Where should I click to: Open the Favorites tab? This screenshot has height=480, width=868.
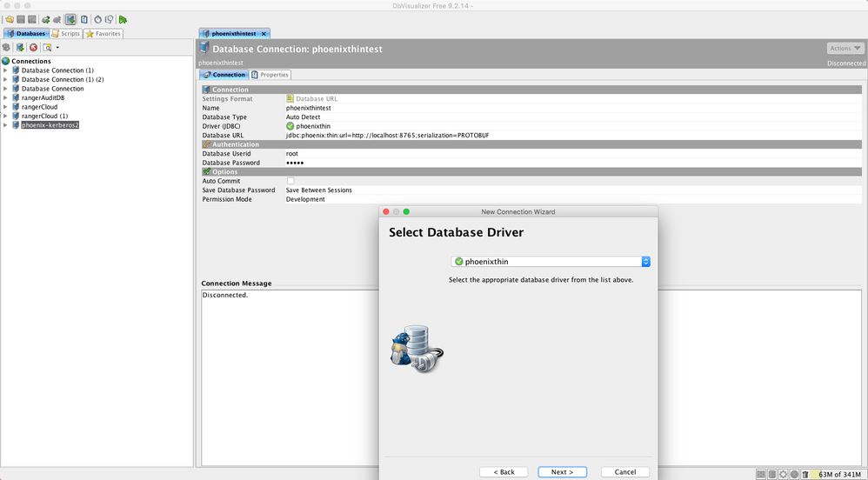pyautogui.click(x=103, y=34)
